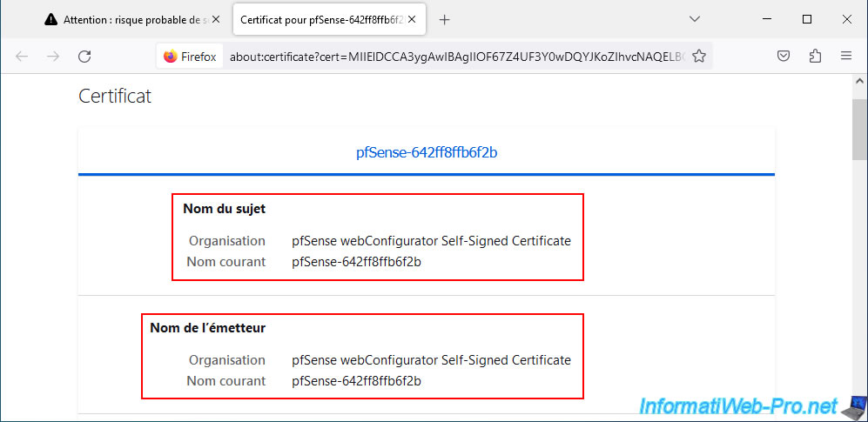Click the vertical scrollbar up arrow

(859, 81)
